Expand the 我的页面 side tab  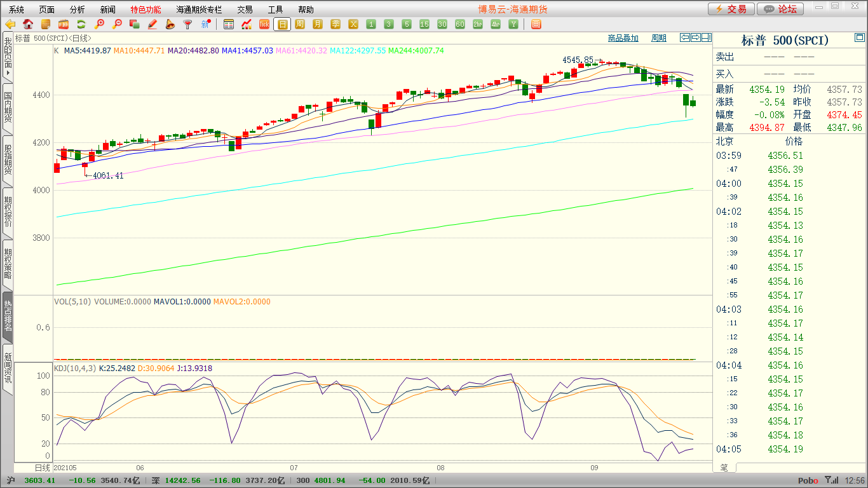[8, 57]
